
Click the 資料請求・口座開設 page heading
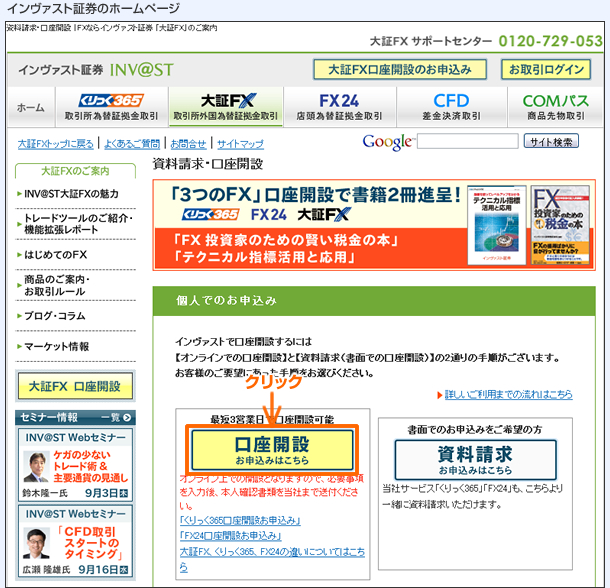[208, 164]
